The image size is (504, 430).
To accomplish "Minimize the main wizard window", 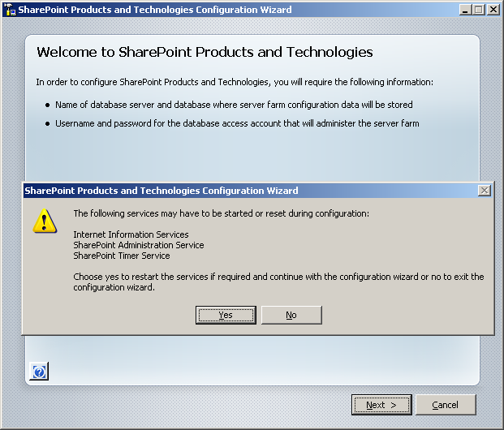I will pyautogui.click(x=465, y=10).
